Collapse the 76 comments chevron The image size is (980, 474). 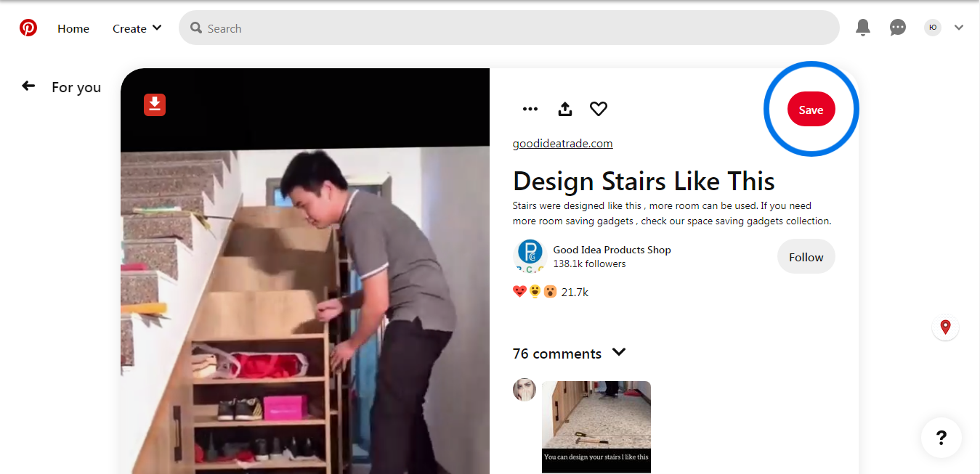pos(619,352)
